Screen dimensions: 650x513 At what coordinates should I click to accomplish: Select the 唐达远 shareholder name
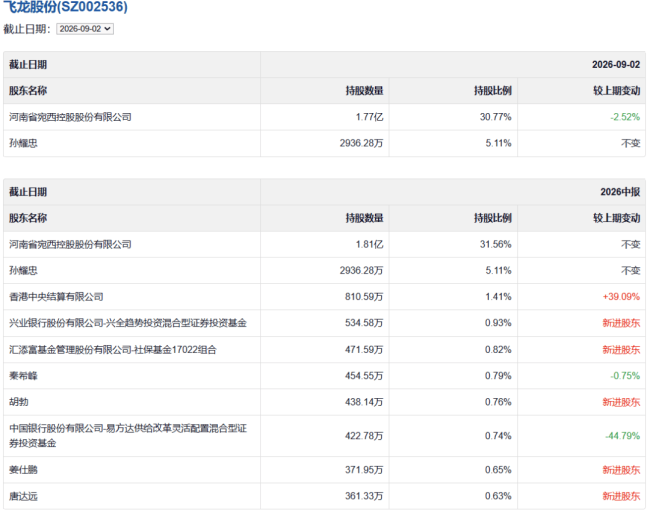23,496
